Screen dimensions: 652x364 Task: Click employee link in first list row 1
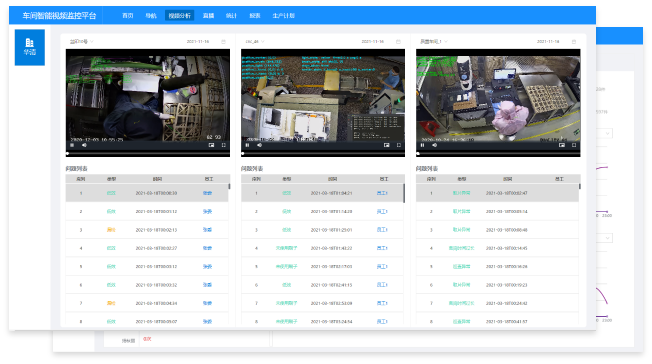point(207,193)
